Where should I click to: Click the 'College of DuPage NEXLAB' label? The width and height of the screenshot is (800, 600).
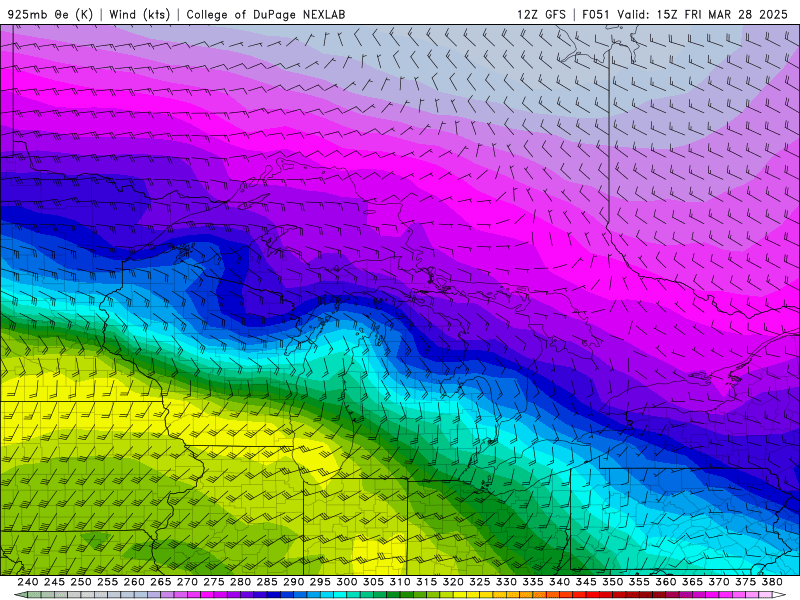coord(266,14)
